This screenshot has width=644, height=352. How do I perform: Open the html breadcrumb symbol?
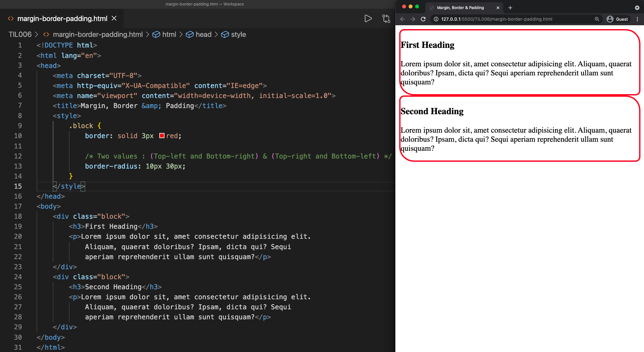pyautogui.click(x=169, y=35)
